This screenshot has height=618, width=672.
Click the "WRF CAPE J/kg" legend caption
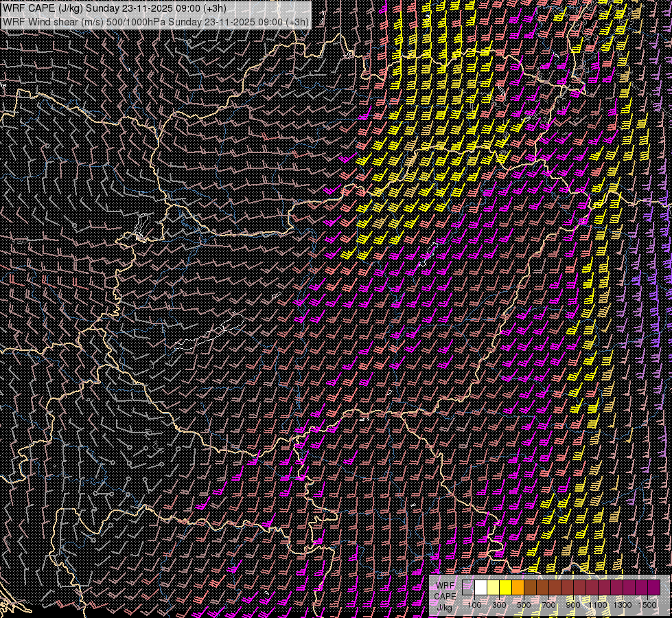(x=445, y=596)
